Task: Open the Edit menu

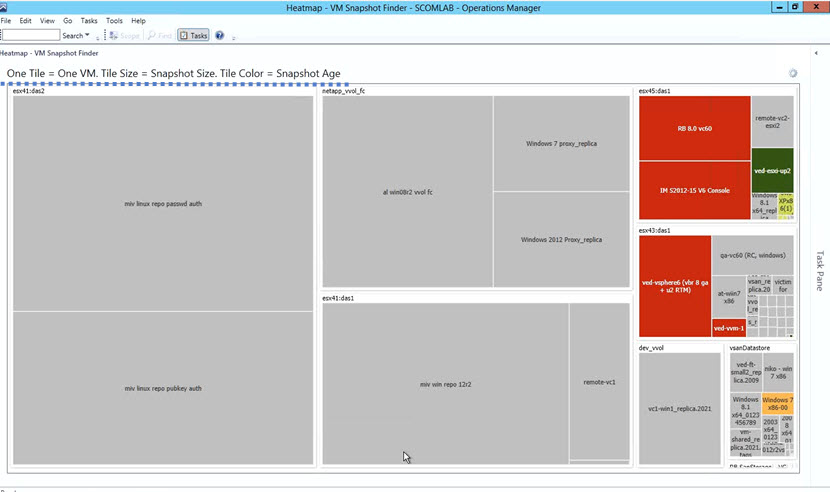Action: (25, 21)
